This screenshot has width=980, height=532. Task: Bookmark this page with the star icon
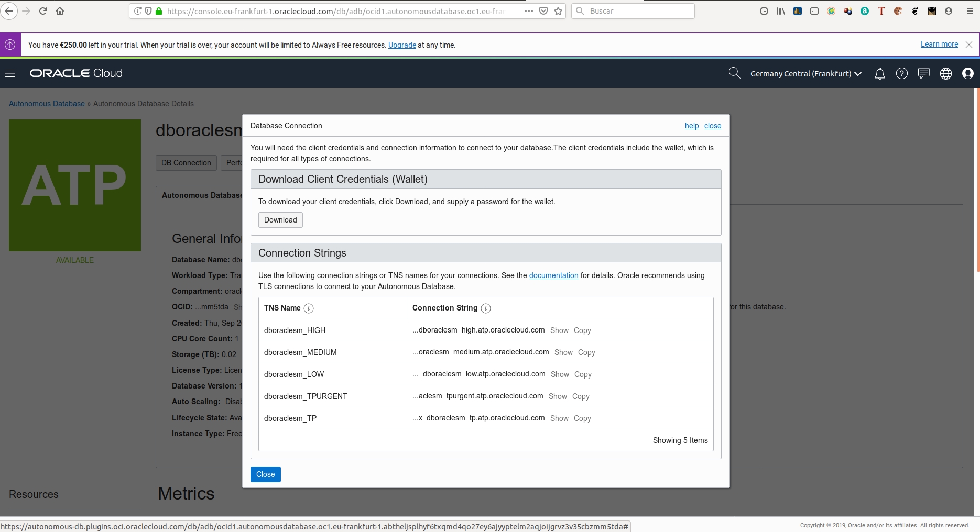pyautogui.click(x=558, y=11)
